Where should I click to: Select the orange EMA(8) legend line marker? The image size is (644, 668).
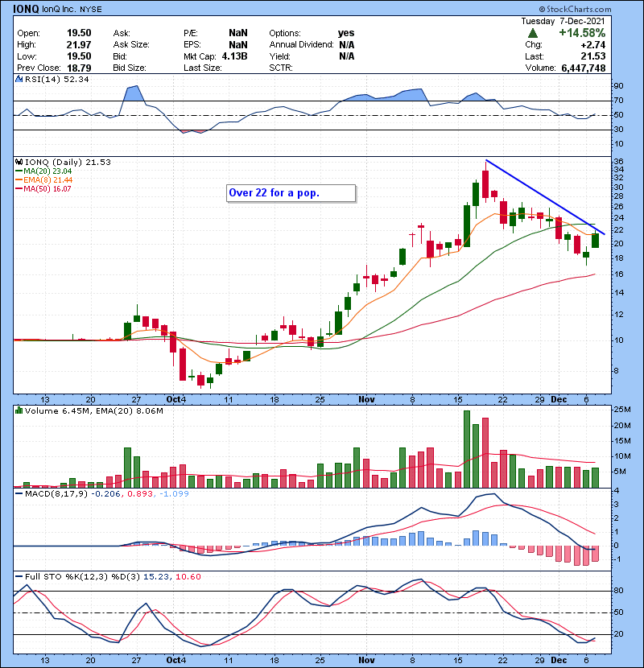click(x=19, y=180)
